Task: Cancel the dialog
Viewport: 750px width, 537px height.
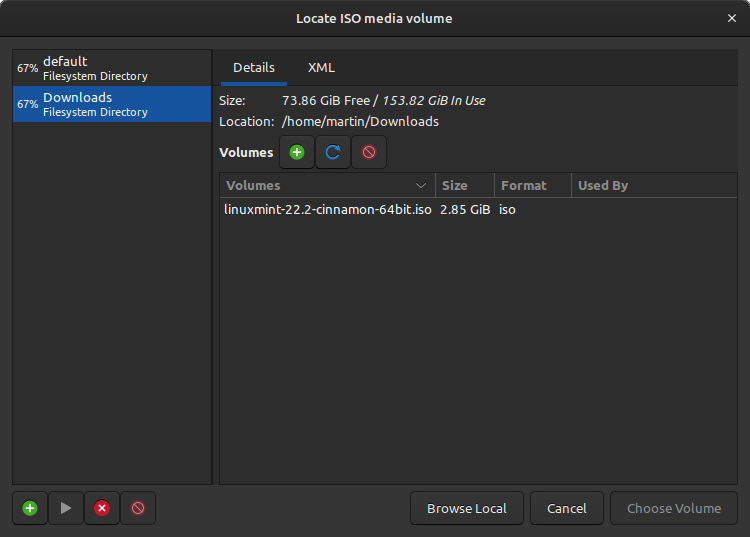Action: 566,508
